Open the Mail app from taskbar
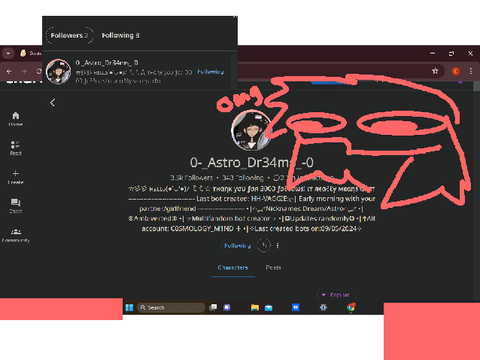 point(269,307)
